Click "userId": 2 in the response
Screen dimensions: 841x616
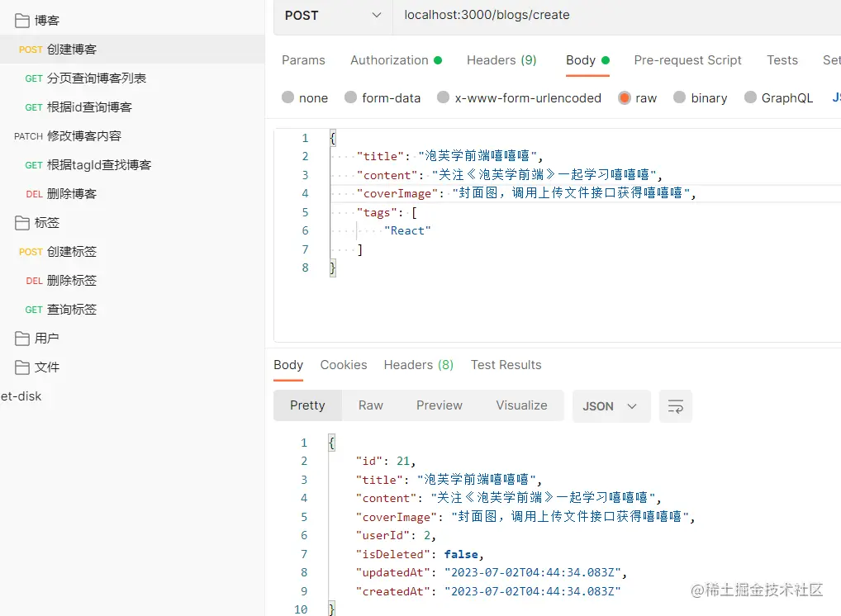(396, 536)
